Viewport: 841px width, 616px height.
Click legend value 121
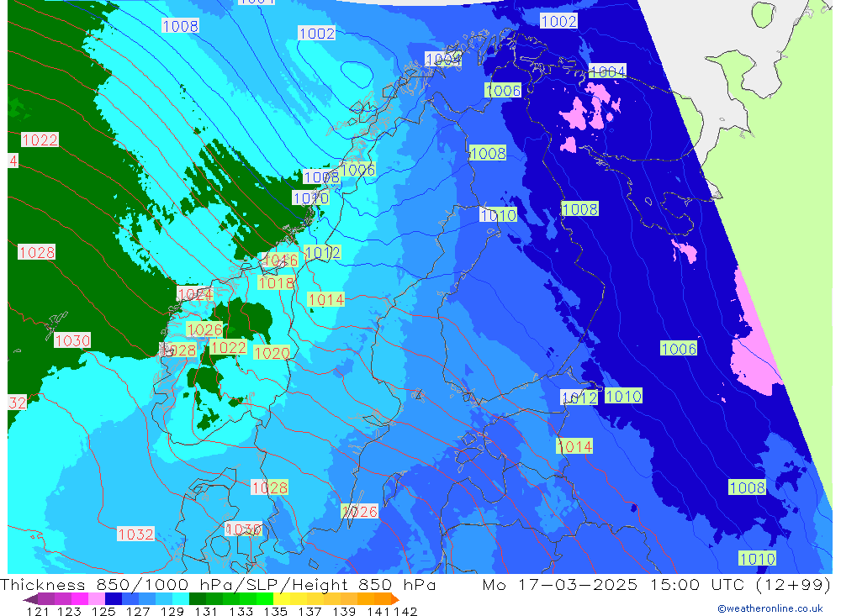[38, 612]
